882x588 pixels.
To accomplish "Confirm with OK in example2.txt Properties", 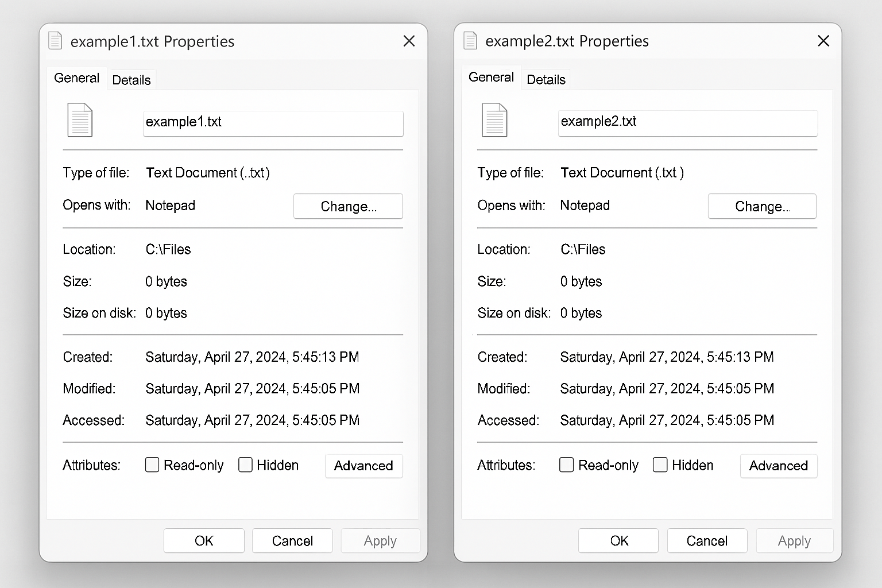I will (618, 540).
